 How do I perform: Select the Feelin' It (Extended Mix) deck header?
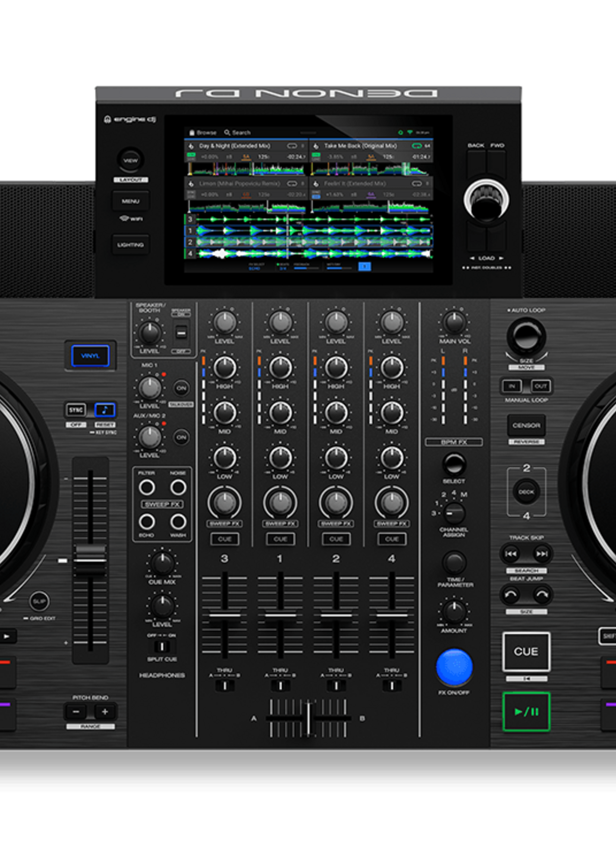[x=371, y=184]
